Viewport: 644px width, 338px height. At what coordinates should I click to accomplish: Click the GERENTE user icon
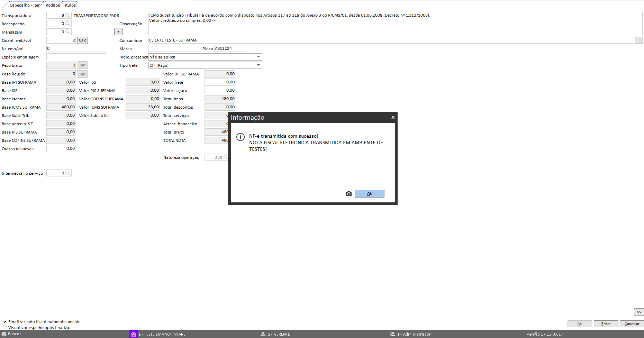click(x=263, y=334)
